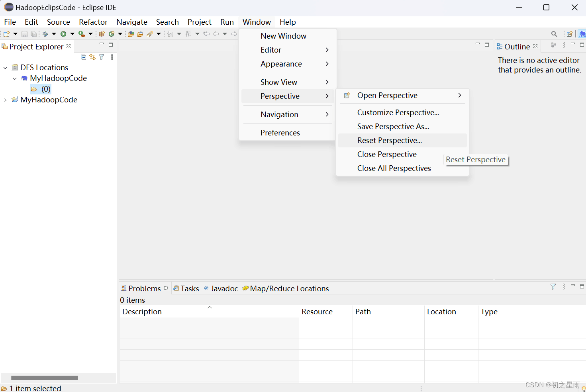Click the Run External Tools icon with toolbox
Image resolution: width=586 pixels, height=392 pixels.
(82, 34)
